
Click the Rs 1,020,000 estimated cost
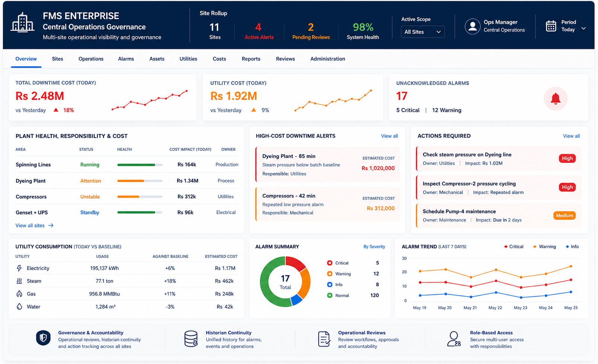coord(378,168)
